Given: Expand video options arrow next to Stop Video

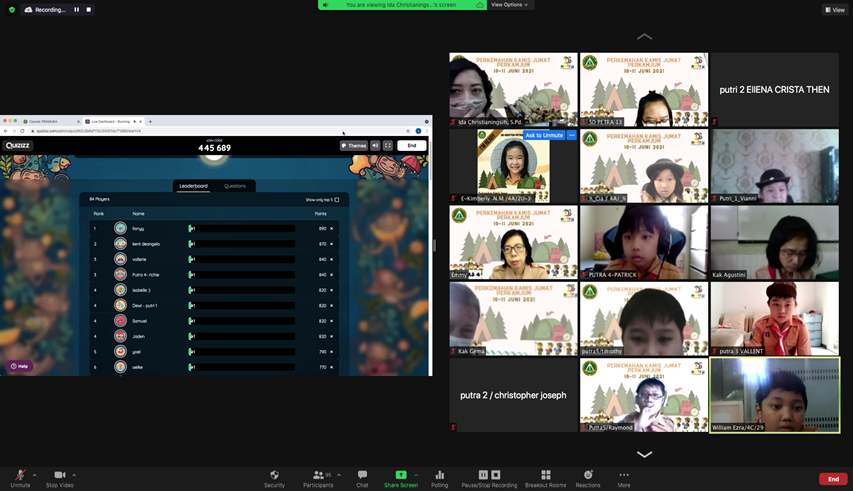Looking at the screenshot, I should tap(74, 475).
